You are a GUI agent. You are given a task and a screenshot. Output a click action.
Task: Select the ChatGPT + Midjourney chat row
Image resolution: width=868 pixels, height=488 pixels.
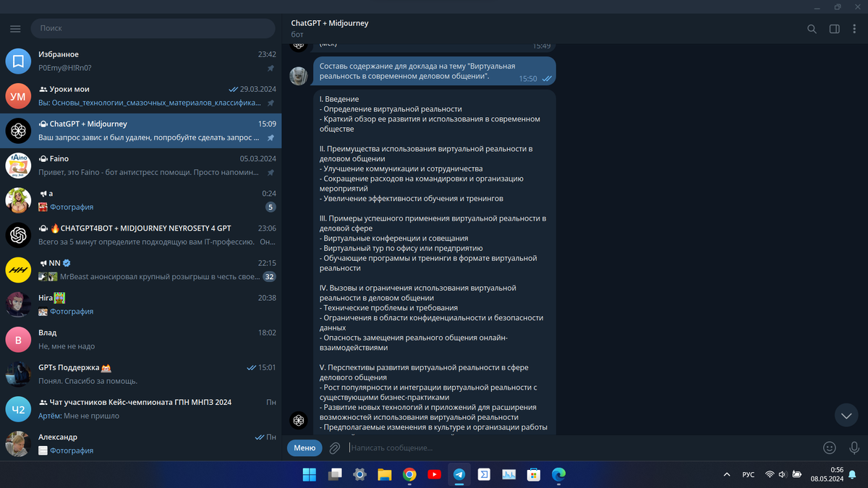(141, 131)
